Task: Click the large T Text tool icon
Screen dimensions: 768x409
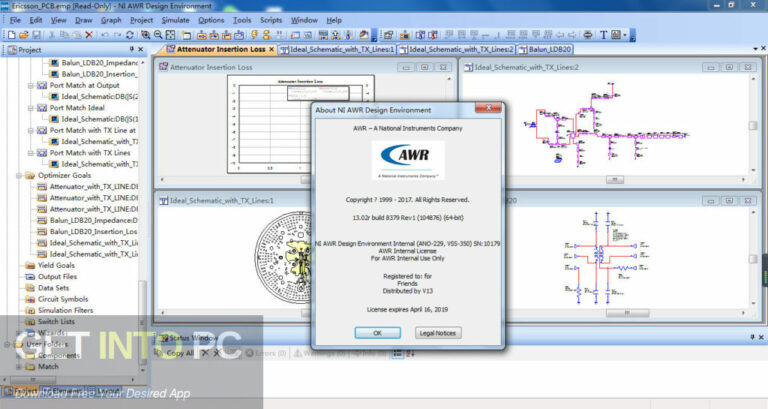Action: [603, 35]
